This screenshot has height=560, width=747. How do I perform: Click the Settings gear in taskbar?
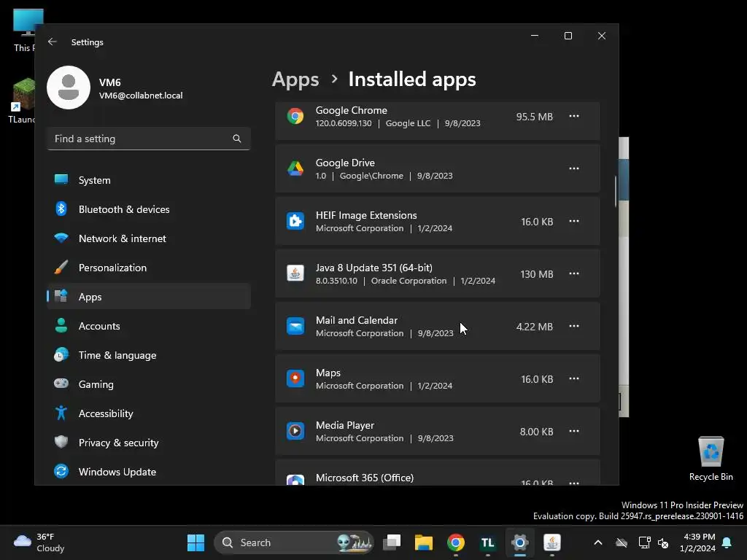click(x=519, y=542)
